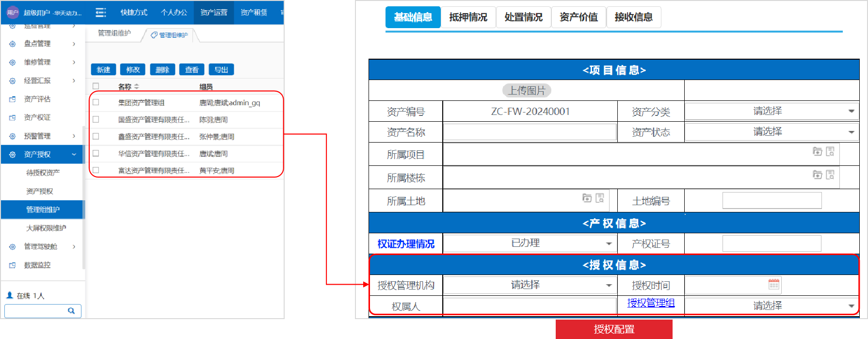Click into the 权属人 input field
Image resolution: width=868 pixels, height=339 pixels.
tap(530, 306)
